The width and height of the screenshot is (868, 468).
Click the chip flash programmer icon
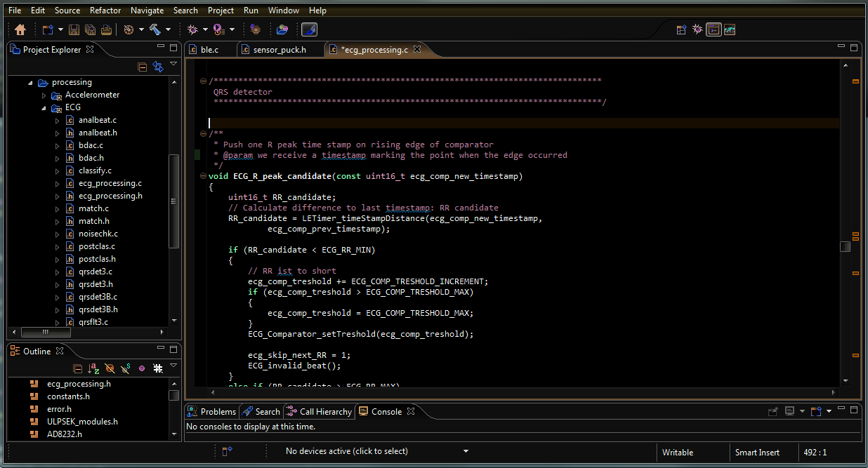(x=255, y=29)
